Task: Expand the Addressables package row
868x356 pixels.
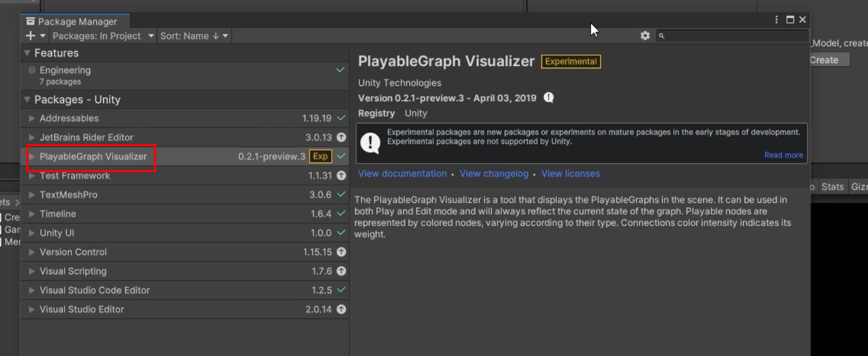Action: pos(32,118)
